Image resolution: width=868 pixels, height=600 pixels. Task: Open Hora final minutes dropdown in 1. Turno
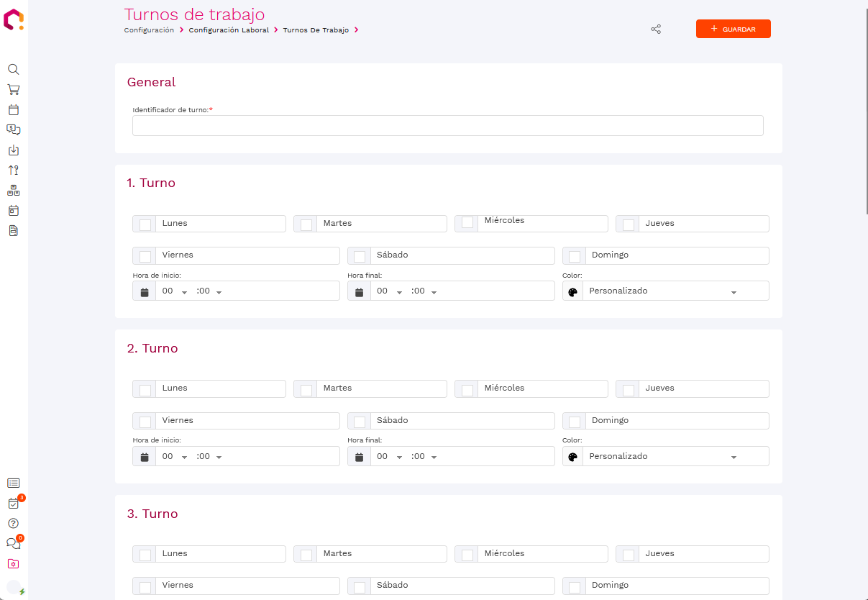[x=424, y=291]
